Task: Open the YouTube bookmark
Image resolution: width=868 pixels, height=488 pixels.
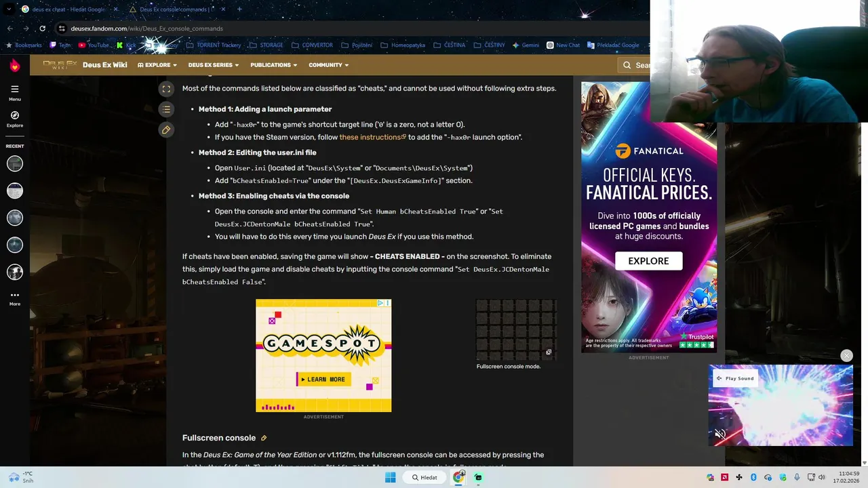Action: 94,45
